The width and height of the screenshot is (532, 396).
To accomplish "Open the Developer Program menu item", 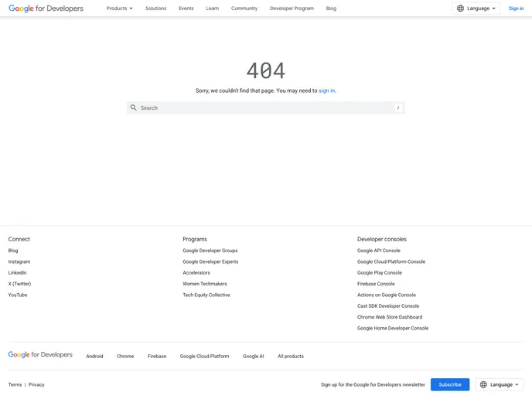I will [x=292, y=9].
